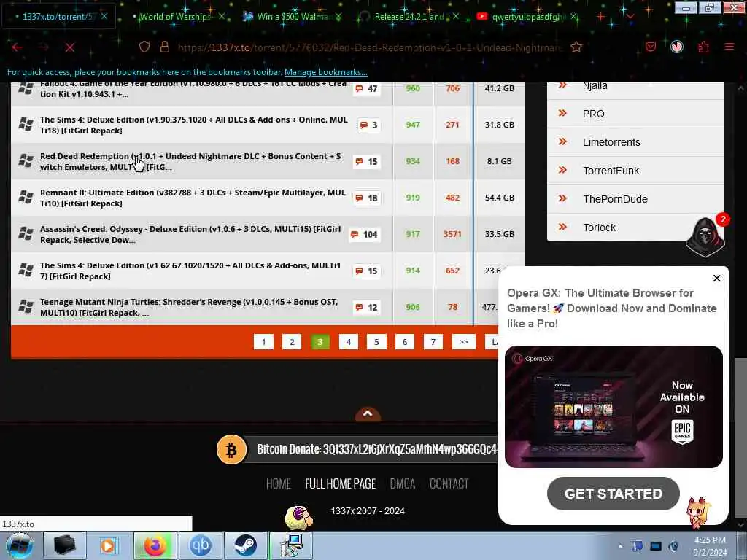This screenshot has height=560, width=747.
Task: Open new tab with plus icon
Action: [x=601, y=17]
